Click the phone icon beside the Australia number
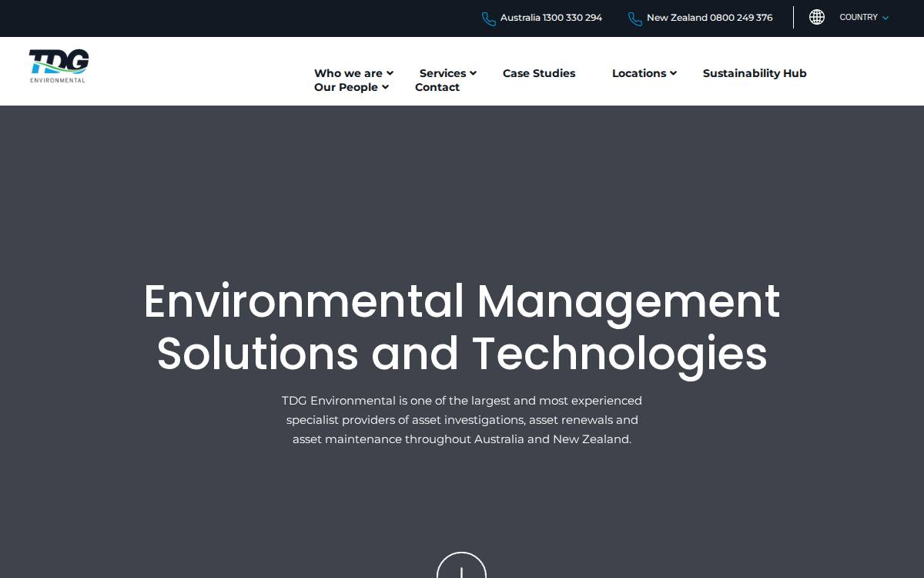924x578 pixels. point(489,18)
